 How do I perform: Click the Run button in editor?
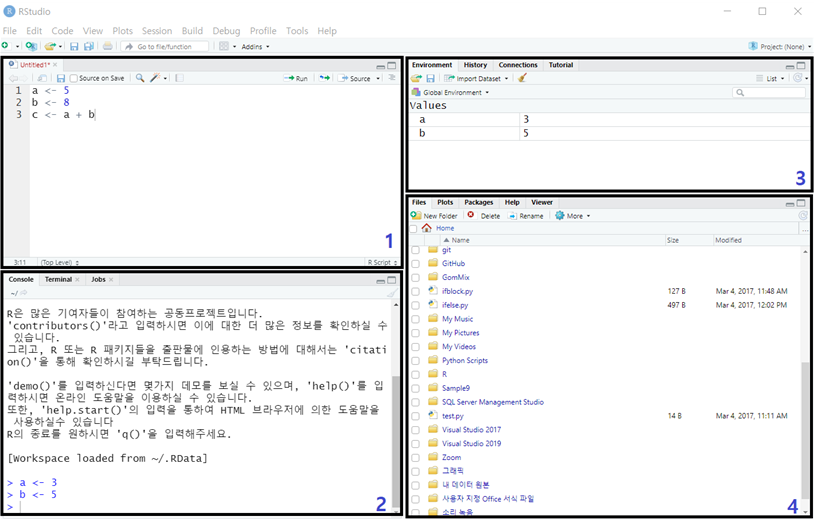pos(296,78)
